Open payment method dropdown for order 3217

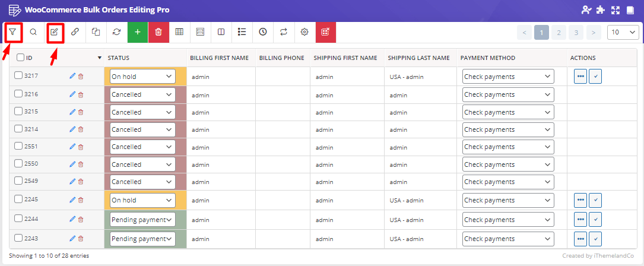(508, 77)
